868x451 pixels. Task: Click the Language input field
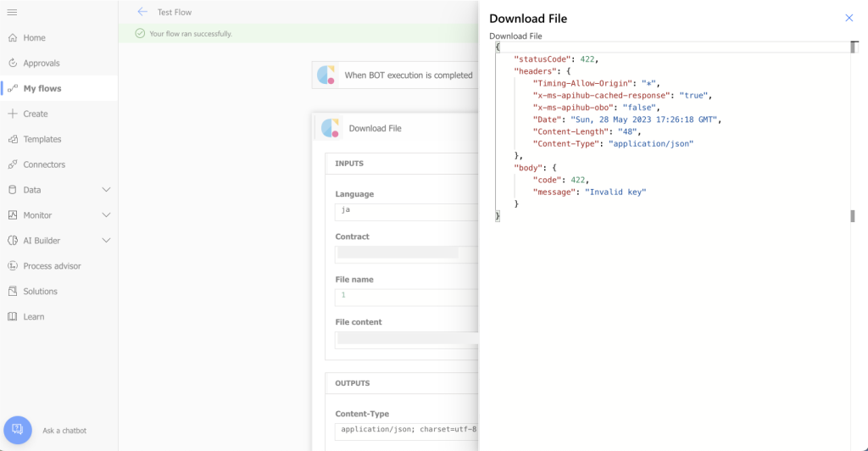tap(406, 212)
